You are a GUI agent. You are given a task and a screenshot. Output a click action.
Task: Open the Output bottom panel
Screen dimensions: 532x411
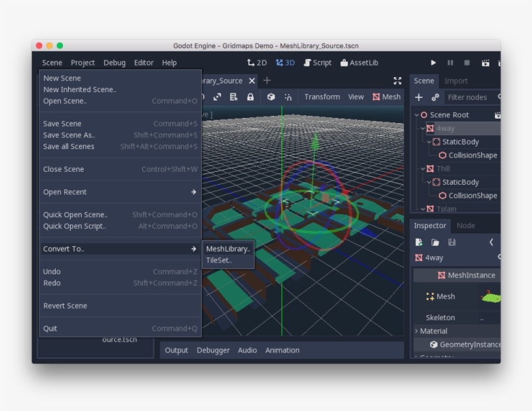tap(176, 350)
